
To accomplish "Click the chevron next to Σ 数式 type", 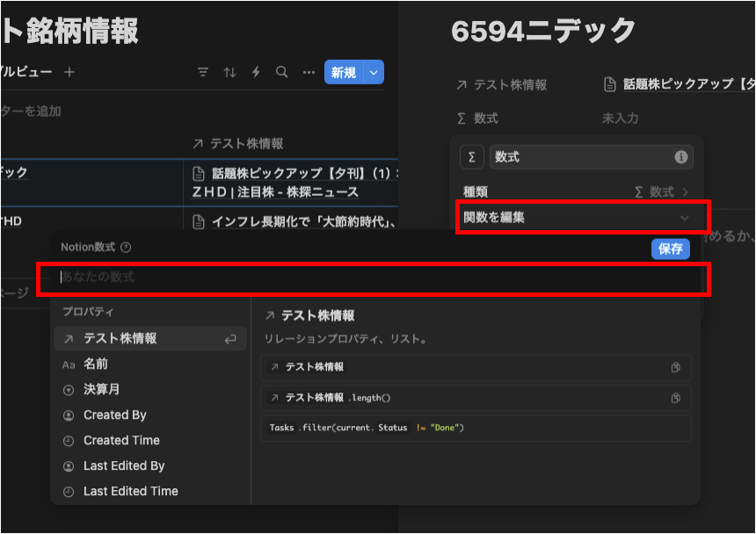I will pos(685,192).
